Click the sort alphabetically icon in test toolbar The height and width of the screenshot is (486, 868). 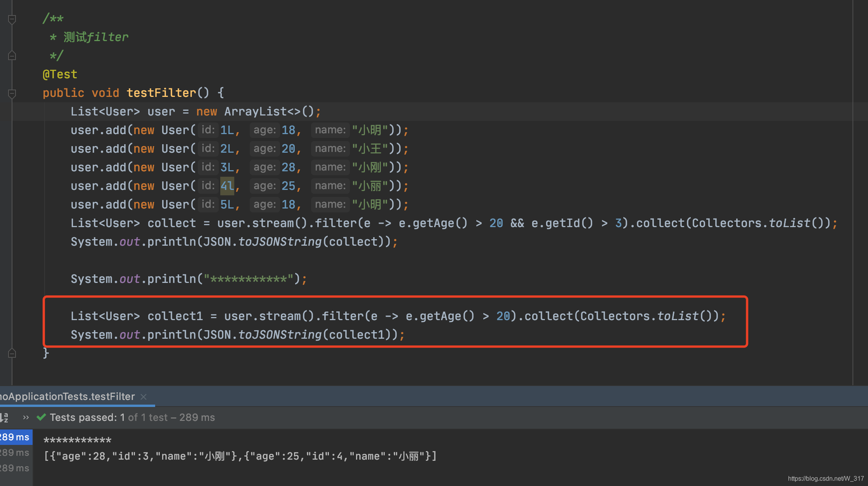tap(4, 417)
